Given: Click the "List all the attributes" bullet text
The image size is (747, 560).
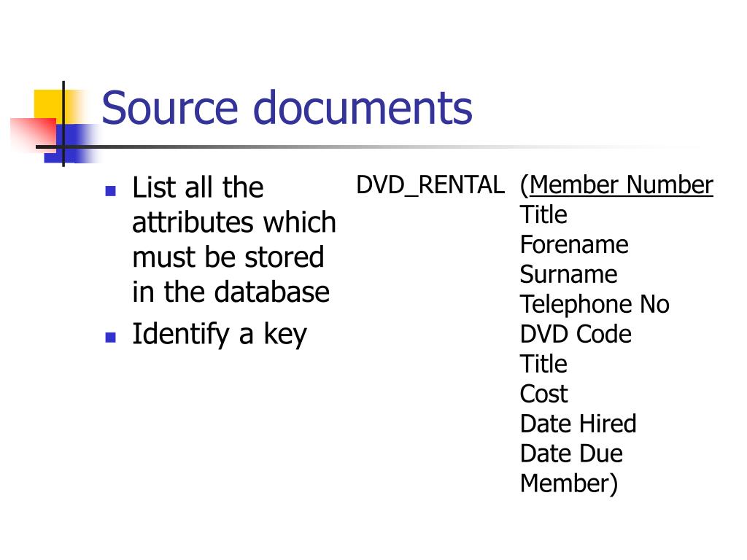Looking at the screenshot, I should pyautogui.click(x=234, y=239).
